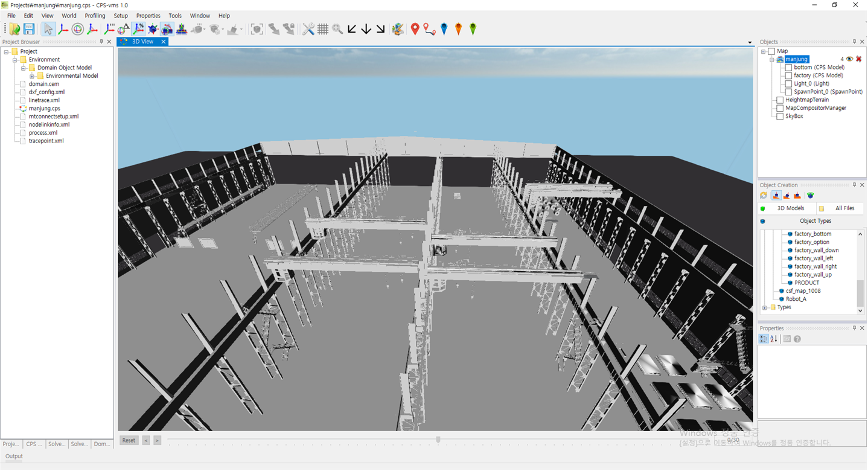Click the Save floppy disk icon
Image resolution: width=868 pixels, height=471 pixels.
[28, 29]
